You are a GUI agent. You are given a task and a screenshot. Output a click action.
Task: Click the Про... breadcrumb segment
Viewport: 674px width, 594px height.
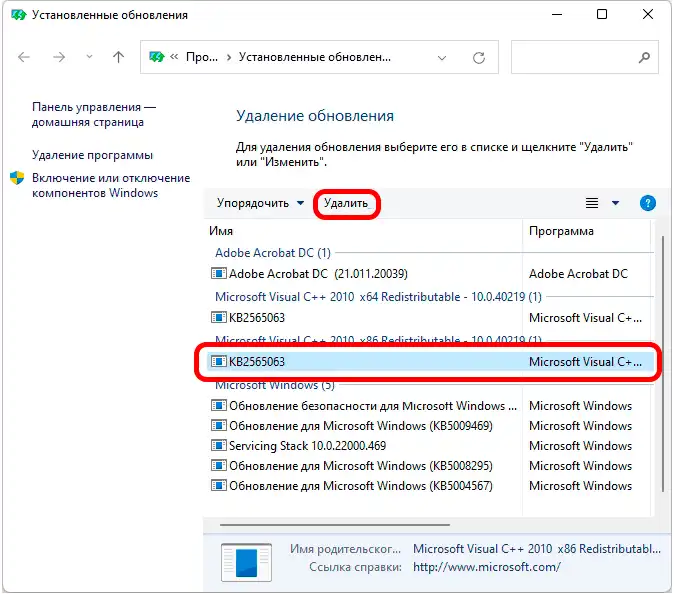click(202, 57)
